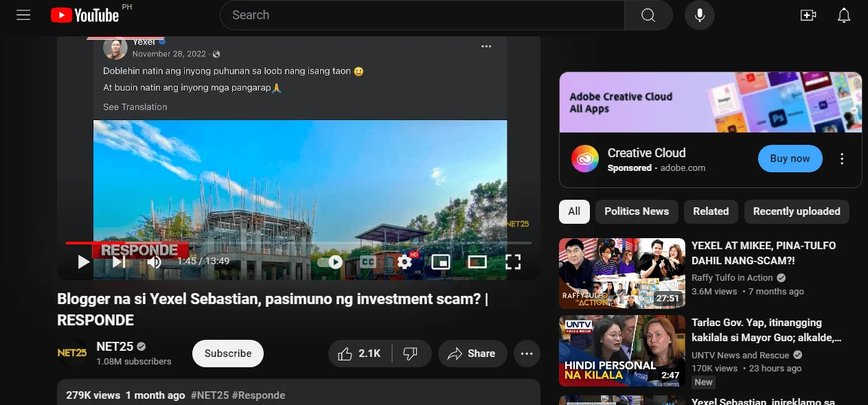868x405 pixels.
Task: Skip to the next video
Action: [x=119, y=262]
